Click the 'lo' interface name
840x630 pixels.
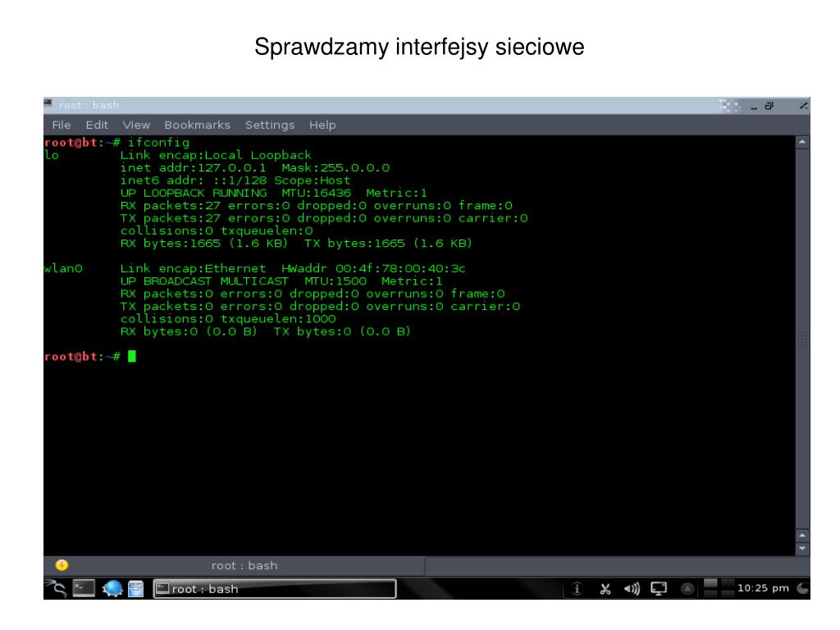(52, 155)
